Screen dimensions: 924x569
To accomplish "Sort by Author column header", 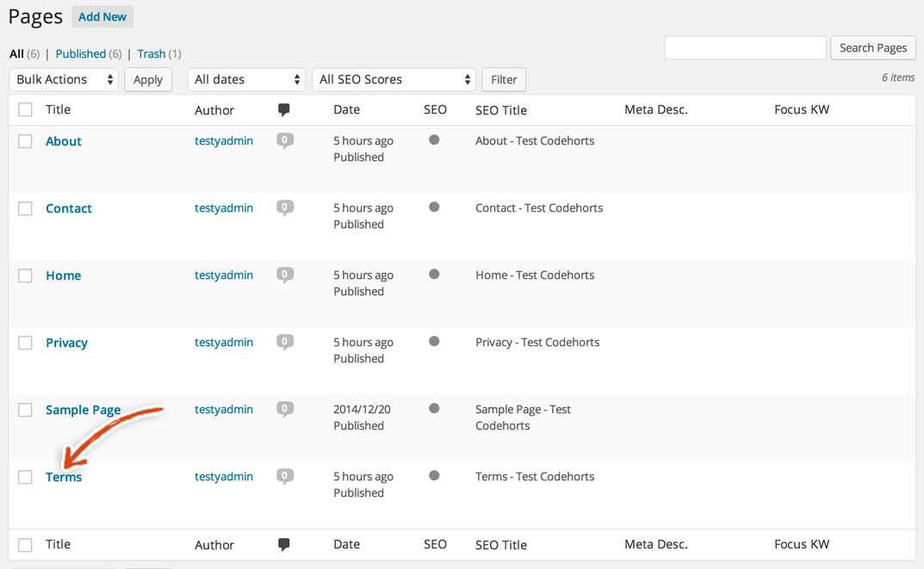I will (x=214, y=110).
